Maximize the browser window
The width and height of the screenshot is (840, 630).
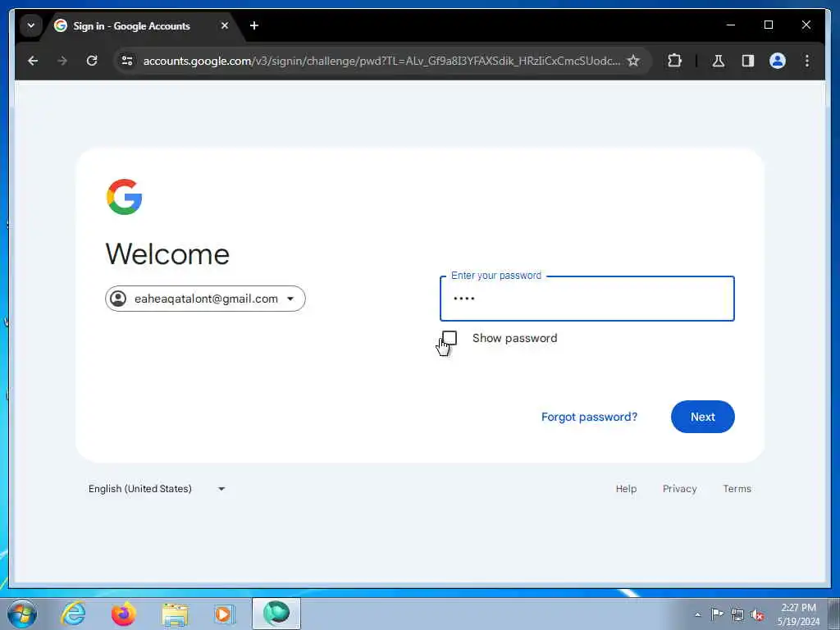(768, 25)
